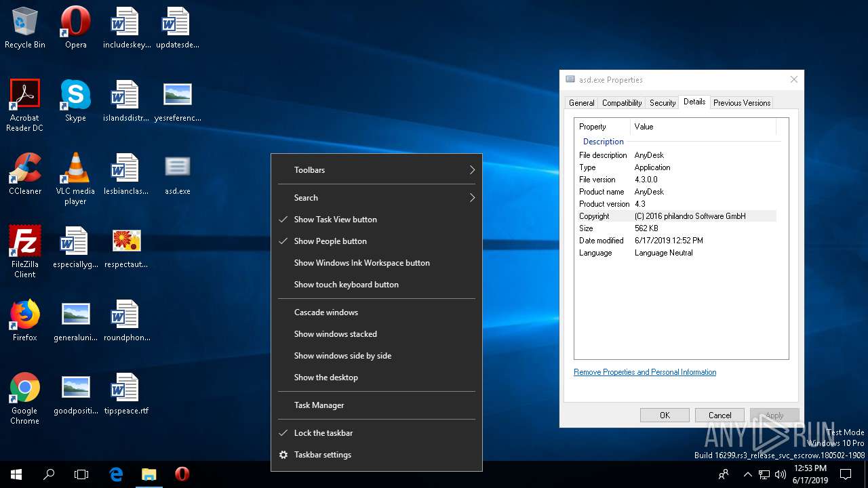The width and height of the screenshot is (868, 488).
Task: Click OK in Properties dialog
Action: (x=665, y=415)
